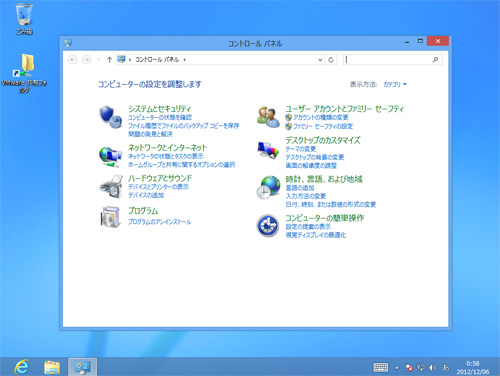Click 視覚ディスプレイの最適化 link
The image size is (500, 376).
pyautogui.click(x=316, y=235)
